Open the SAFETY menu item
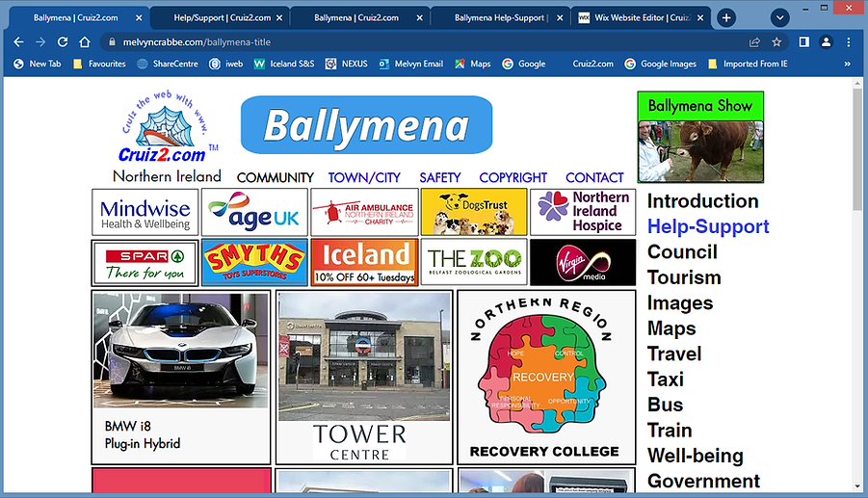The height and width of the screenshot is (498, 868). (439, 177)
